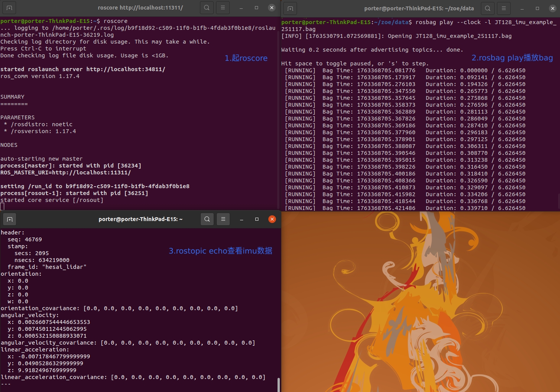Open new tab in roscore terminal
The width and height of the screenshot is (560, 392).
(10, 8)
